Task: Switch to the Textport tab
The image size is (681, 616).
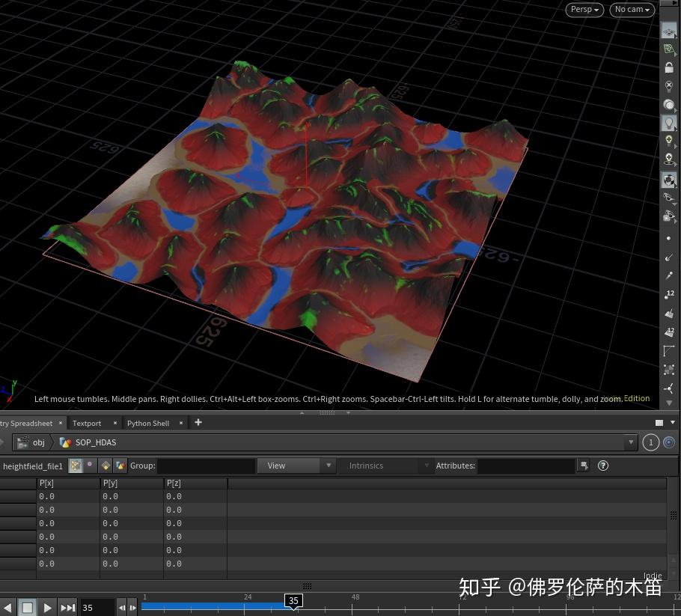Action: [88, 423]
